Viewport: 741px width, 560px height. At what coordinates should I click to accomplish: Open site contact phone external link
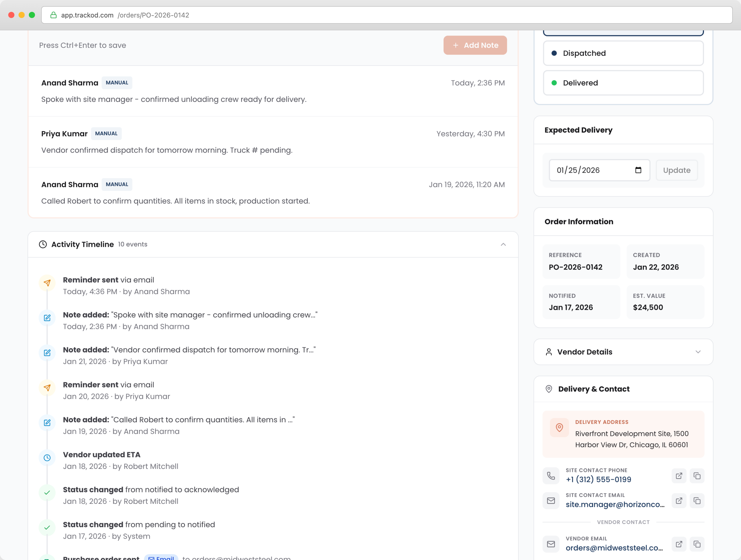(x=679, y=476)
